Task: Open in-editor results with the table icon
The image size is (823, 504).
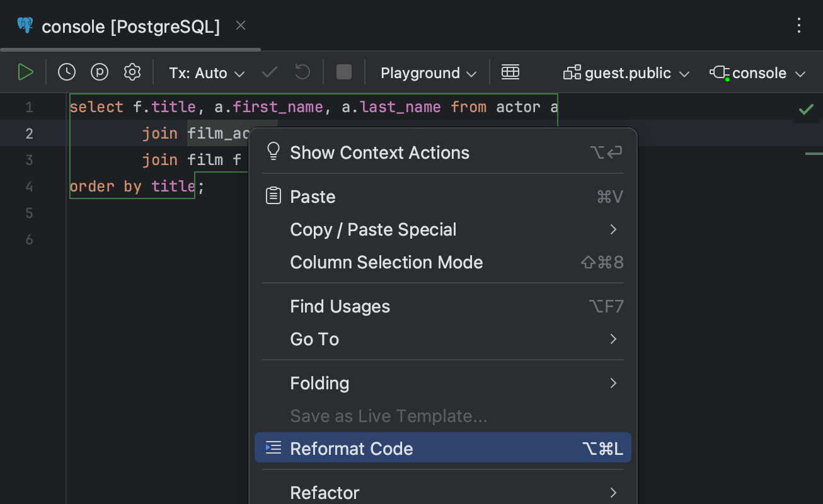Action: click(510, 72)
